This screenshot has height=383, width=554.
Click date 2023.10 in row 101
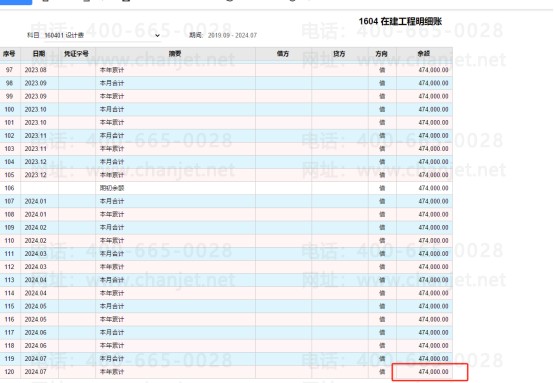pyautogui.click(x=36, y=122)
